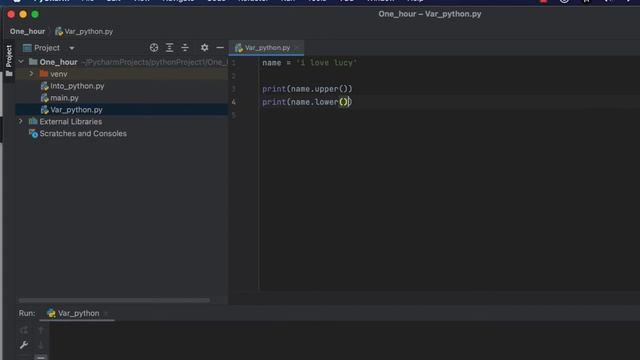The height and width of the screenshot is (360, 640).
Task: Click the wrench icon in the Run panel
Action: click(24, 345)
